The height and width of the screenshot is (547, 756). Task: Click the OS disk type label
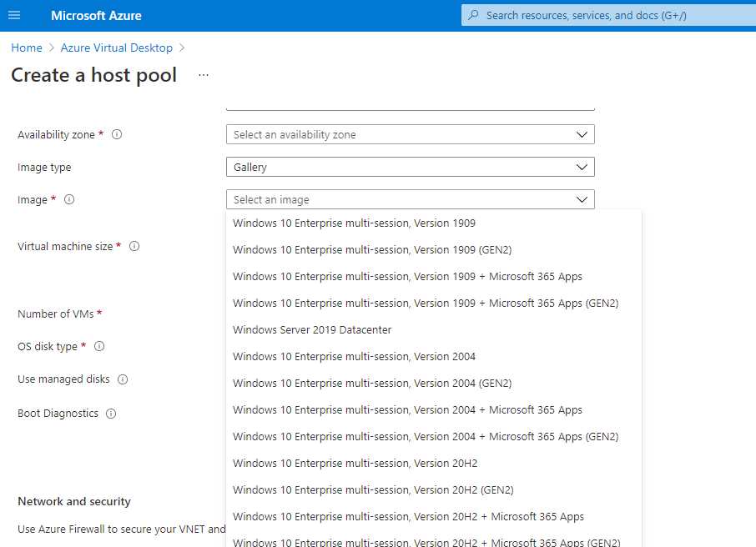[48, 347]
